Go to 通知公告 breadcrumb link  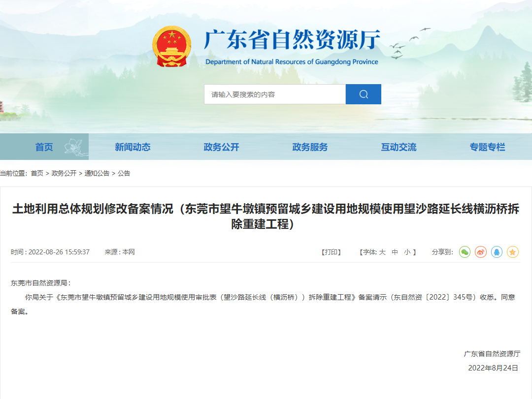click(97, 173)
